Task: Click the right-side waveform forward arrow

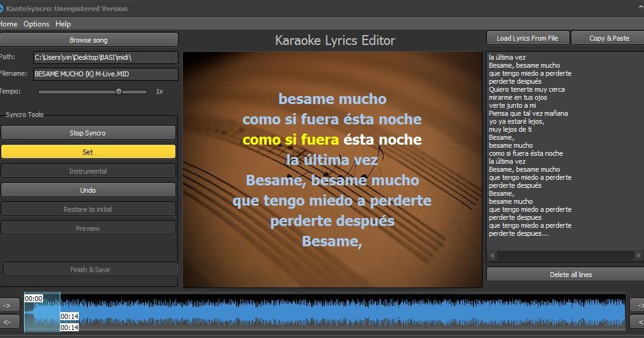Action: pos(638,305)
